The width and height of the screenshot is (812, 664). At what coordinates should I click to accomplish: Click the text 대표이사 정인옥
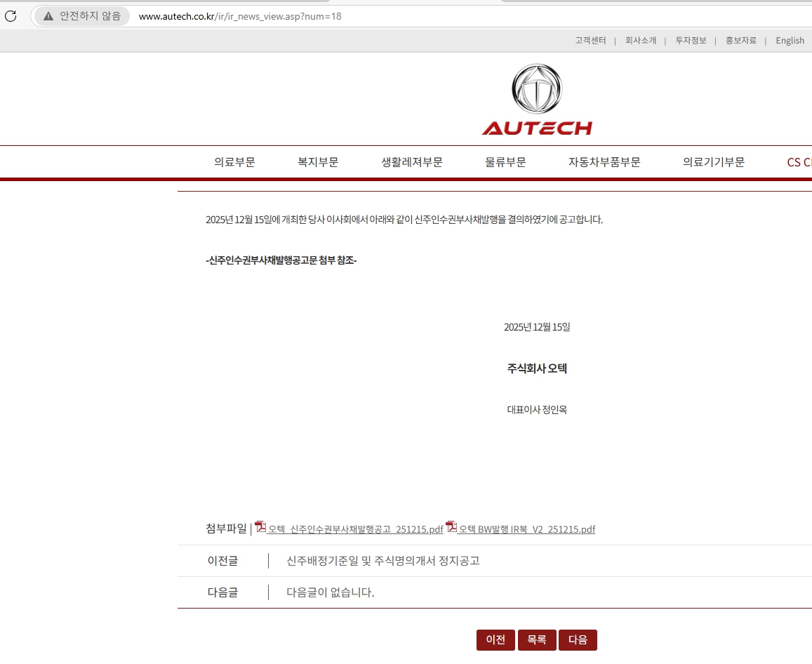pos(537,410)
